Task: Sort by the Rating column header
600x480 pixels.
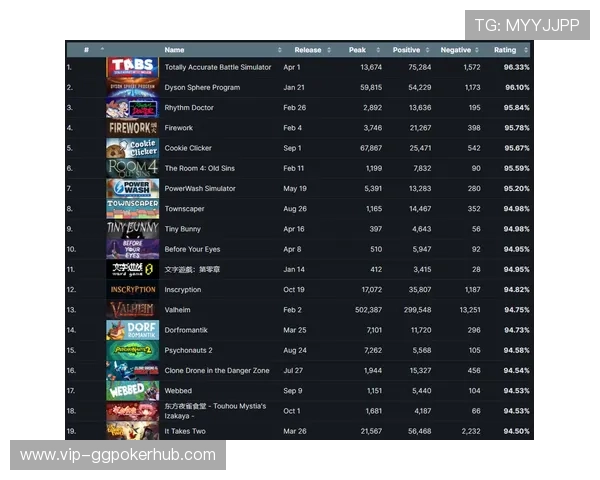Action: tap(505, 50)
